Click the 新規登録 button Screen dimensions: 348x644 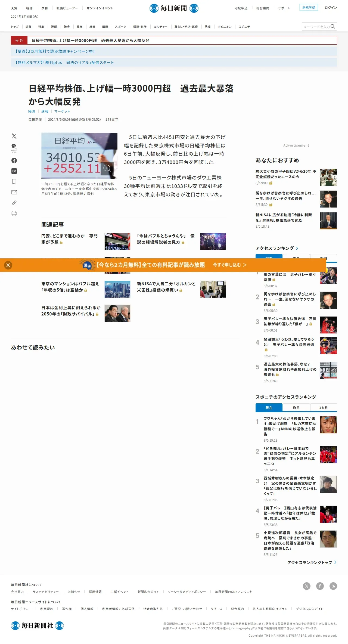pos(309,8)
